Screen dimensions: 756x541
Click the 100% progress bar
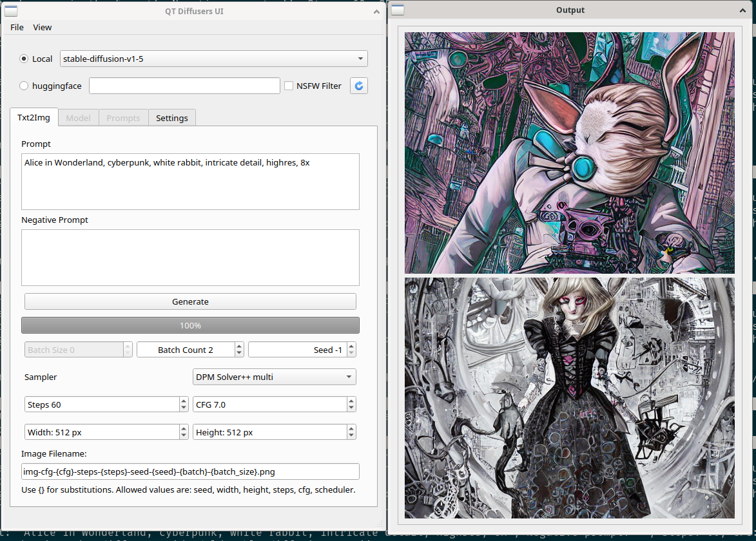190,325
